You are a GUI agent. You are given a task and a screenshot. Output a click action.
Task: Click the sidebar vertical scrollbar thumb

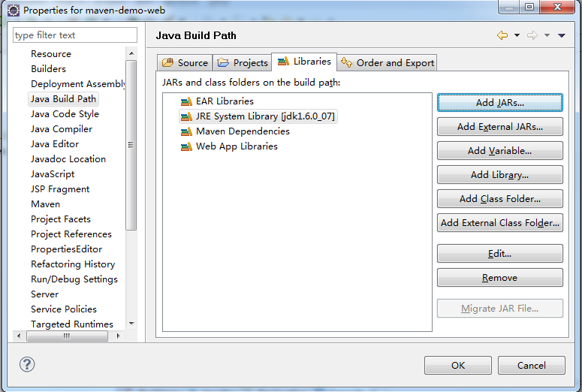click(x=131, y=145)
